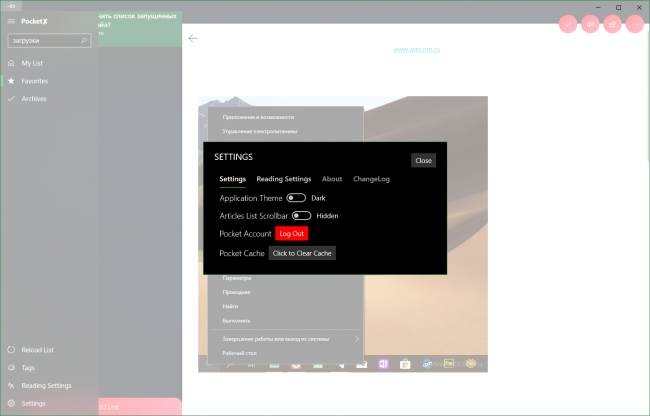Click the Add Link button
650x416 pixels.
click(x=140, y=407)
